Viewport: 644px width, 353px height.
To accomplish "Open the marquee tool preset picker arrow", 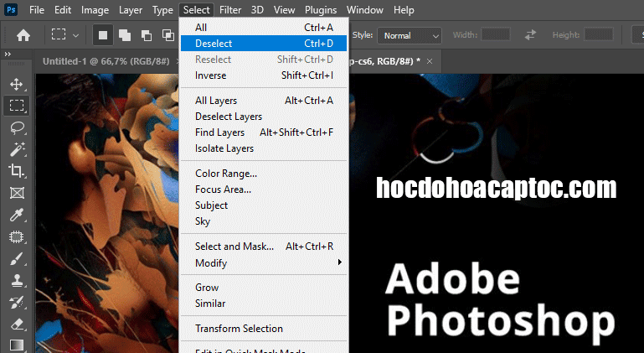I will click(76, 35).
